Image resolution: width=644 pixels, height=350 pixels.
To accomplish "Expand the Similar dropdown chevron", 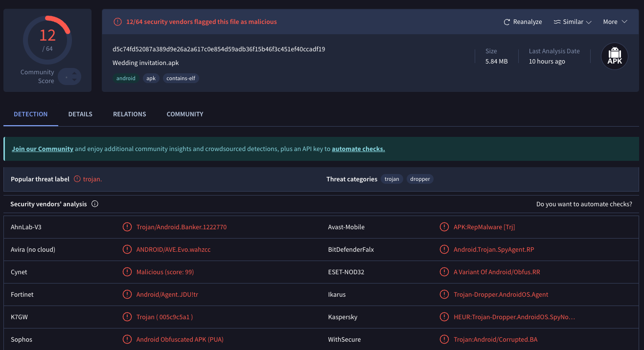I will click(x=589, y=22).
